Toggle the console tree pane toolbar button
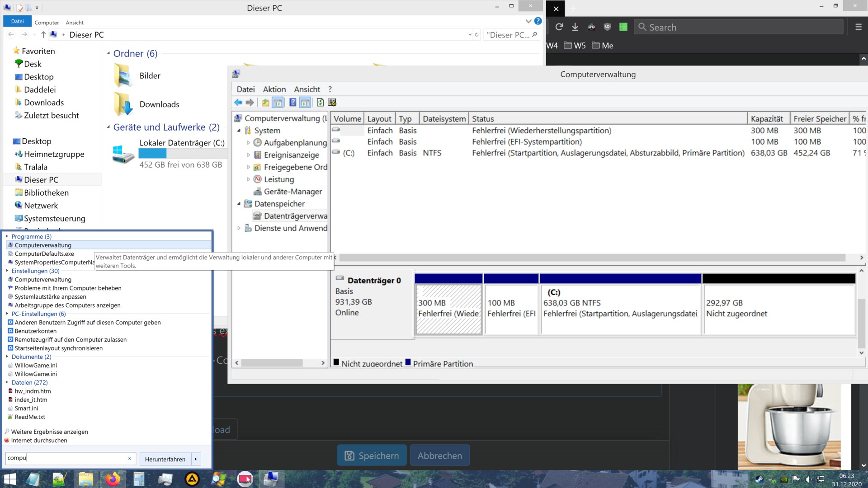The width and height of the screenshot is (868, 488). pyautogui.click(x=278, y=103)
